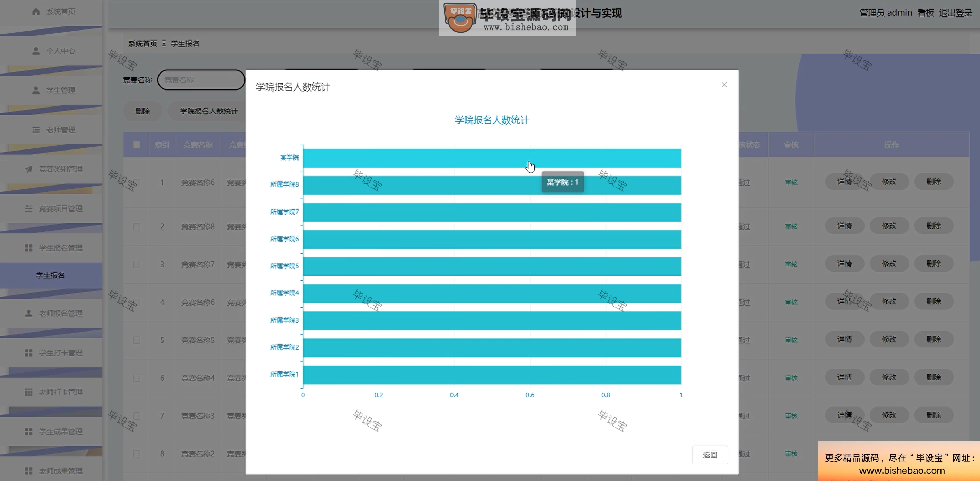Select the 学生报名 submenu item
980x481 pixels.
(51, 275)
